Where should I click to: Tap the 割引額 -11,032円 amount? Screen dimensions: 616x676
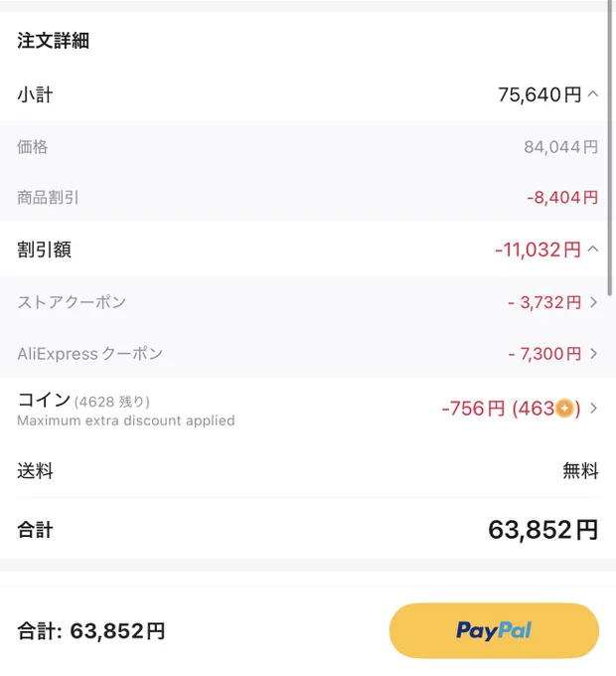(539, 250)
